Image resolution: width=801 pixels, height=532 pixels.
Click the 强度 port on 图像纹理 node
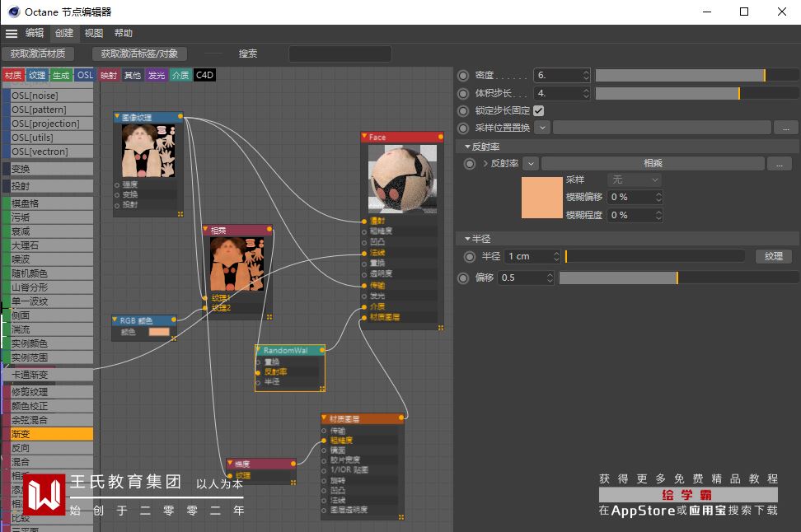[x=117, y=184]
